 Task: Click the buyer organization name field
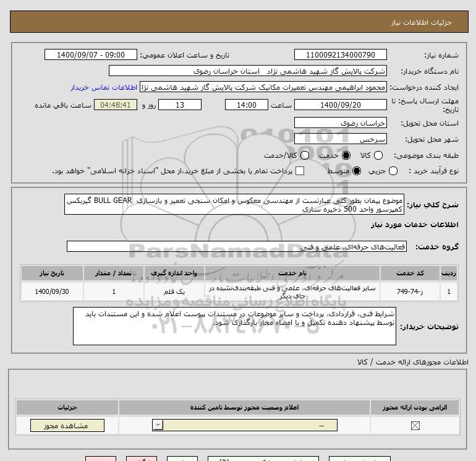[248, 71]
